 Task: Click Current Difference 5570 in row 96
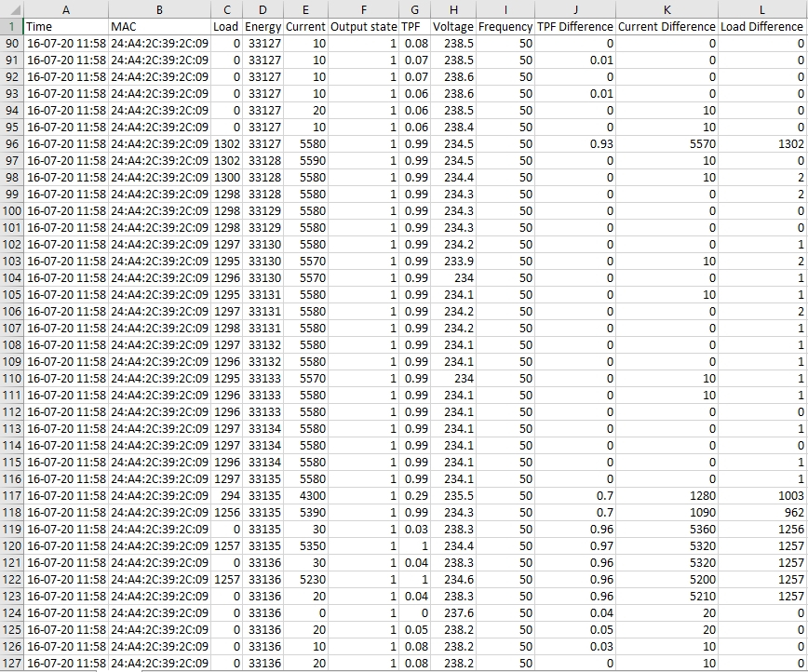[x=667, y=143]
